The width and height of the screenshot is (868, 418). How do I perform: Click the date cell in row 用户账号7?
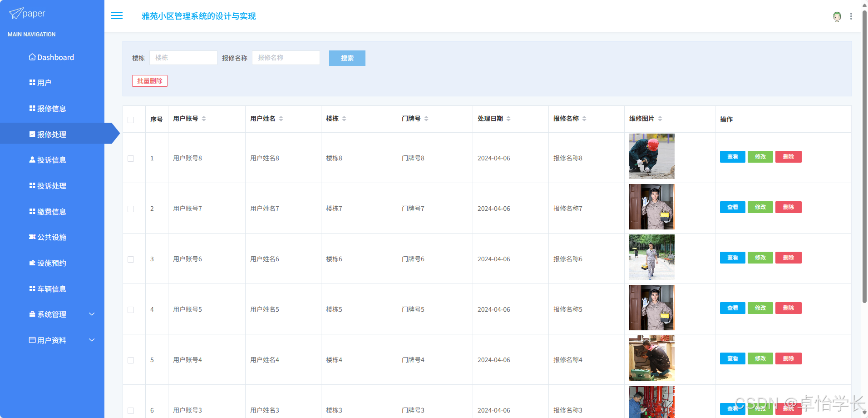coord(494,209)
